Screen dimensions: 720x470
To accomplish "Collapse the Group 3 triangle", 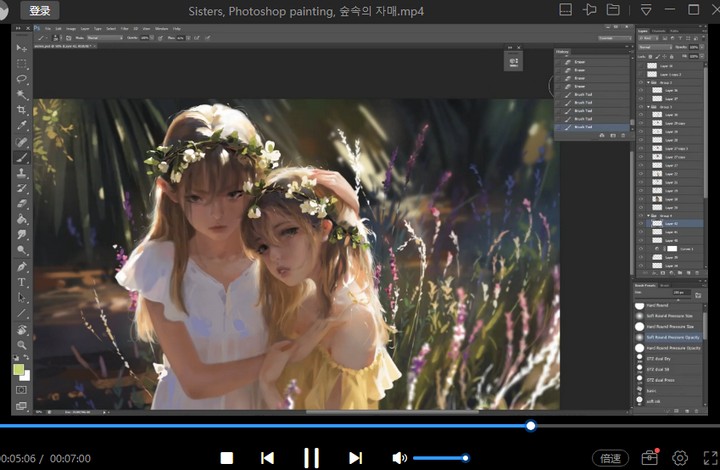I will point(648,106).
